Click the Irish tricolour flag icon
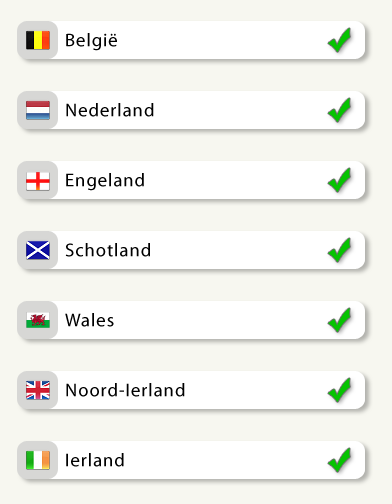The width and height of the screenshot is (392, 504). 38,460
